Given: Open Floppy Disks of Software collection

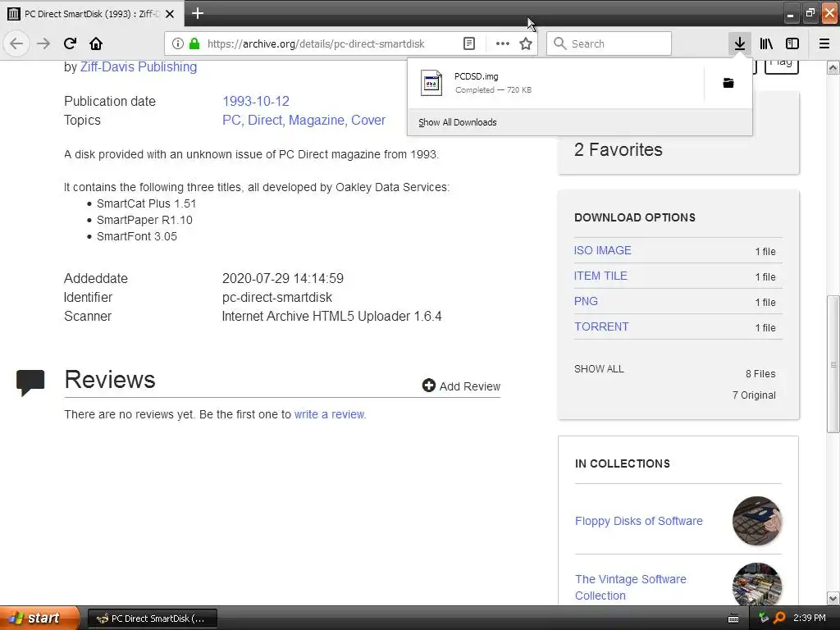Looking at the screenshot, I should (638, 521).
